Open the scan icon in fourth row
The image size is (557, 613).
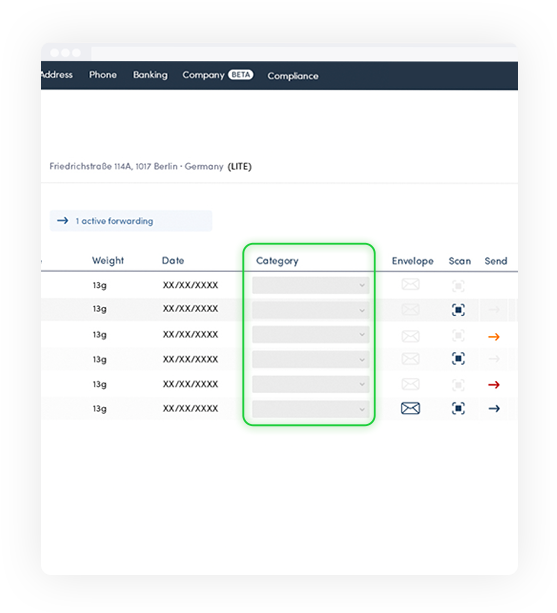[458, 358]
